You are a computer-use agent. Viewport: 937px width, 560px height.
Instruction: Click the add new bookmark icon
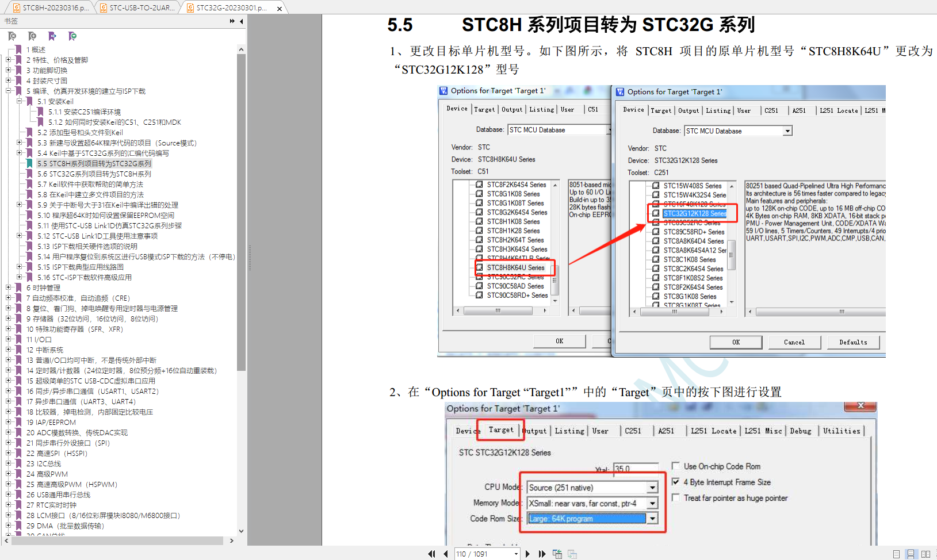(x=32, y=36)
